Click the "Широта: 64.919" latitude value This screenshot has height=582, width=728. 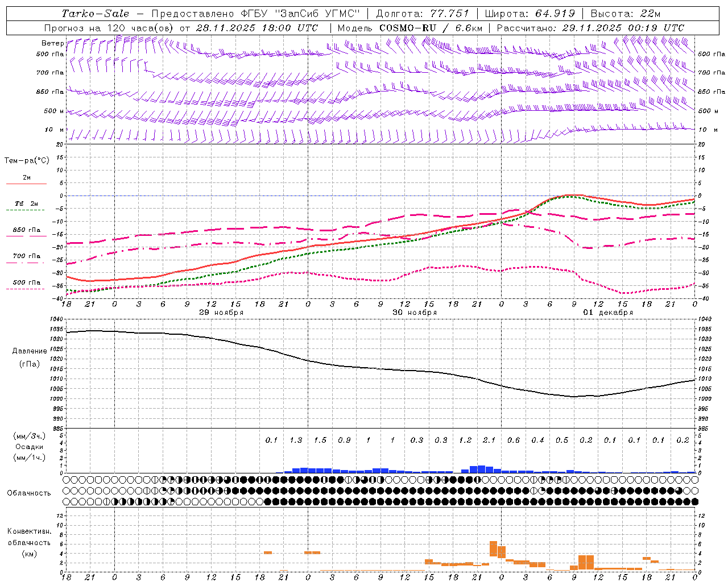(530, 14)
